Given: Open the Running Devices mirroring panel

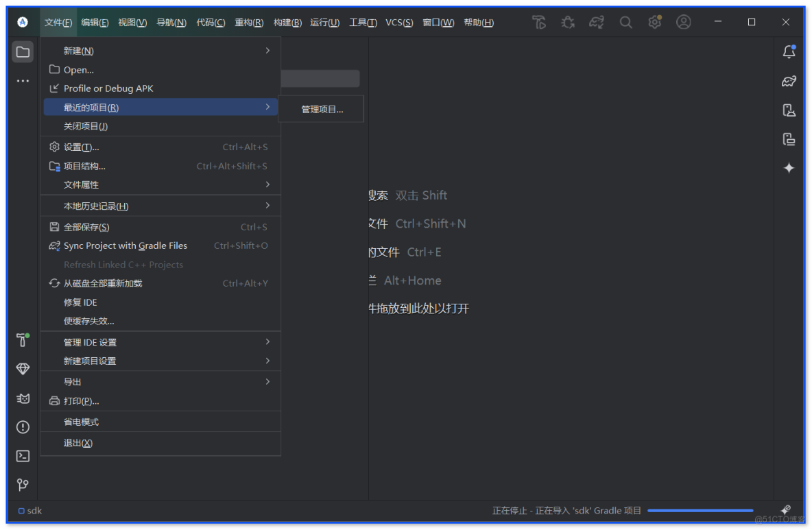Looking at the screenshot, I should point(789,138).
